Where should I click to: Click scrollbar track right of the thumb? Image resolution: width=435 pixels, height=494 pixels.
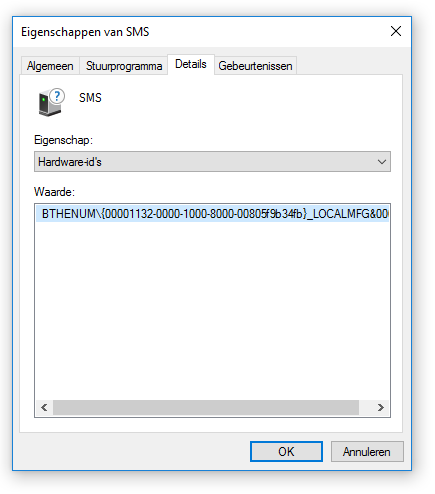(366, 407)
